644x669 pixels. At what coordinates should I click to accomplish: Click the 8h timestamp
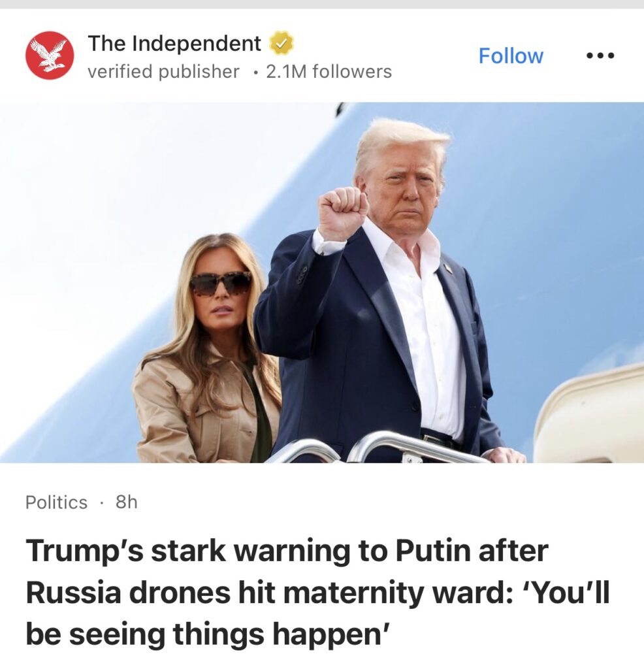pos(126,502)
